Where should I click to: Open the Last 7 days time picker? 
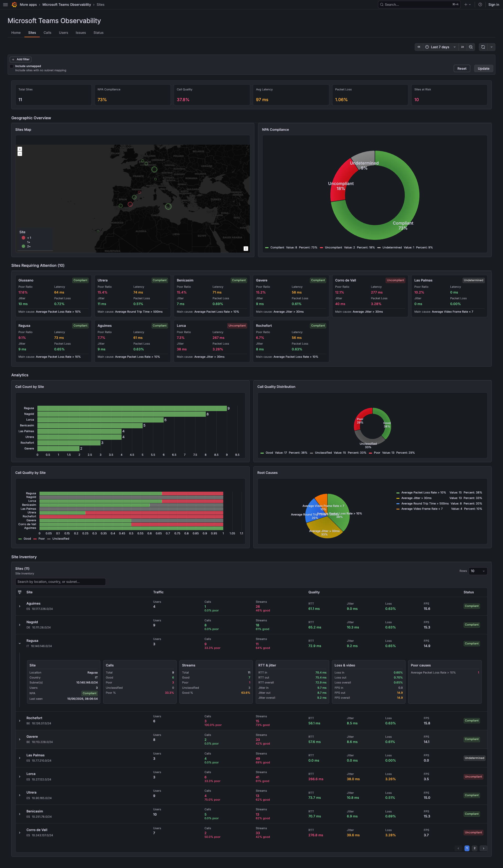coord(440,47)
